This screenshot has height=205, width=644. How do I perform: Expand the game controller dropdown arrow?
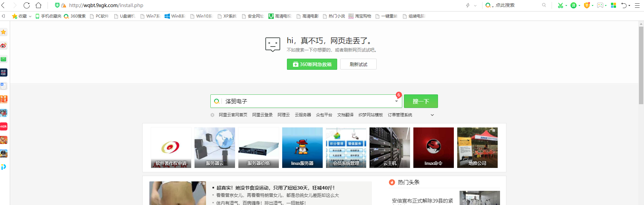pos(606,5)
